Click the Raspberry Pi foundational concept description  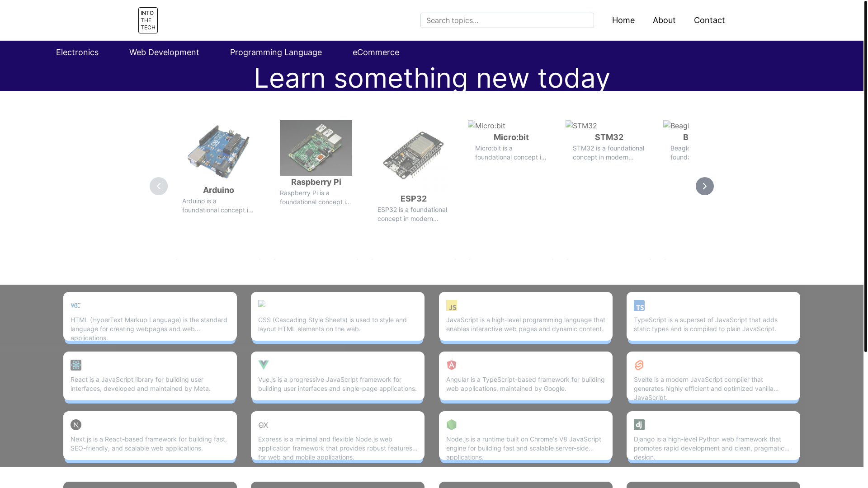pyautogui.click(x=316, y=197)
